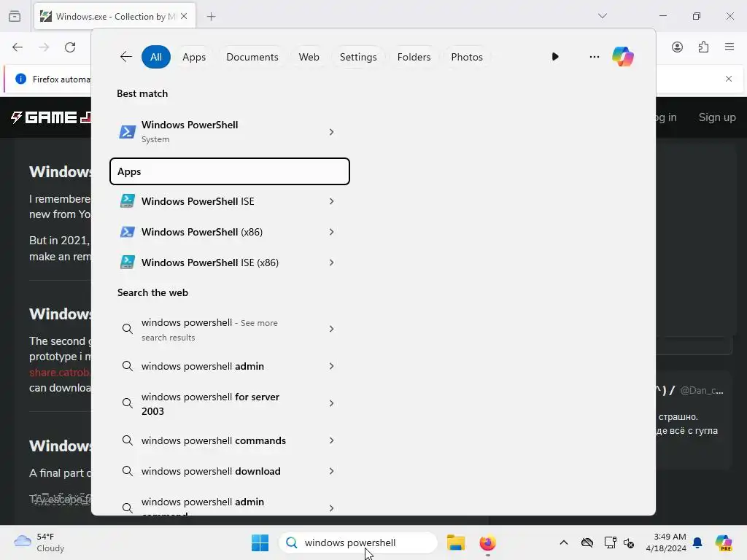Open the clock and date flyout
The height and width of the screenshot is (560, 747).
tap(666, 542)
